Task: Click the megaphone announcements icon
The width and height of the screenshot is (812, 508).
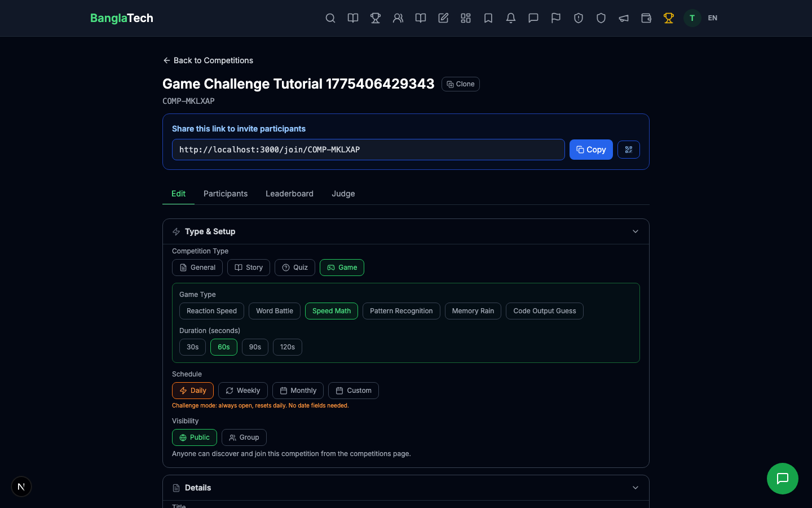Action: coord(624,18)
